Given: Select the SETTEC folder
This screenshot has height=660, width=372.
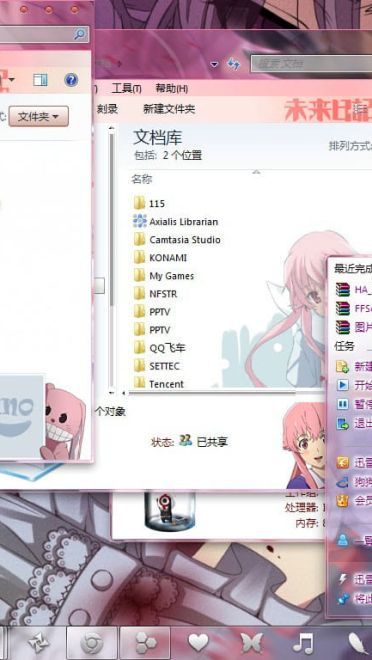Looking at the screenshot, I should coord(157,366).
